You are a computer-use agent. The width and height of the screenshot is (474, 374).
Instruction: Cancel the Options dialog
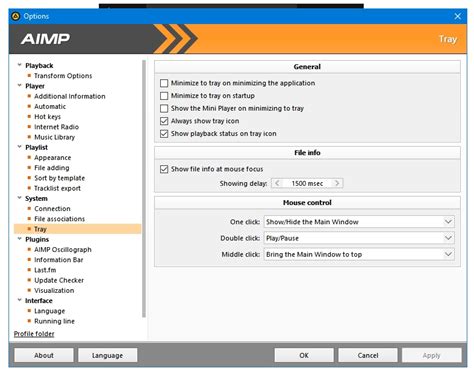(x=368, y=355)
